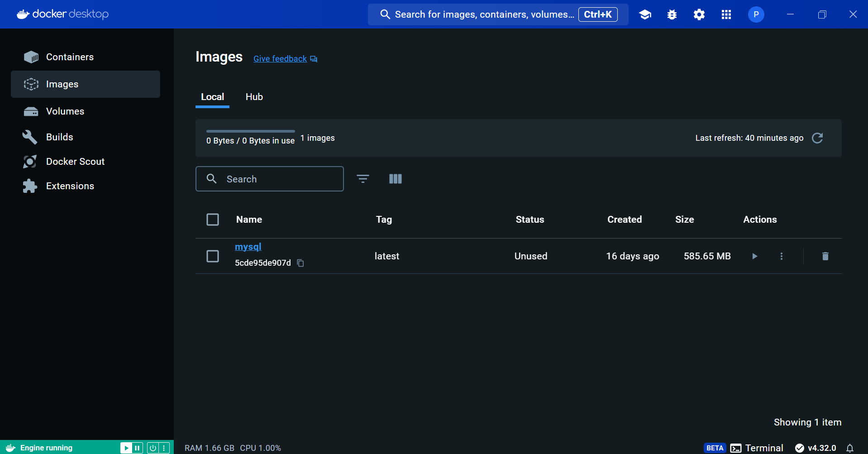The width and height of the screenshot is (868, 454).
Task: Open the Learning center graduation cap icon
Action: pyautogui.click(x=645, y=14)
